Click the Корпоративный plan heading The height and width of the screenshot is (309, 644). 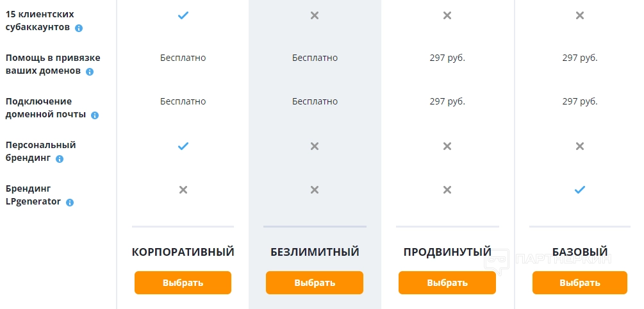[183, 252]
